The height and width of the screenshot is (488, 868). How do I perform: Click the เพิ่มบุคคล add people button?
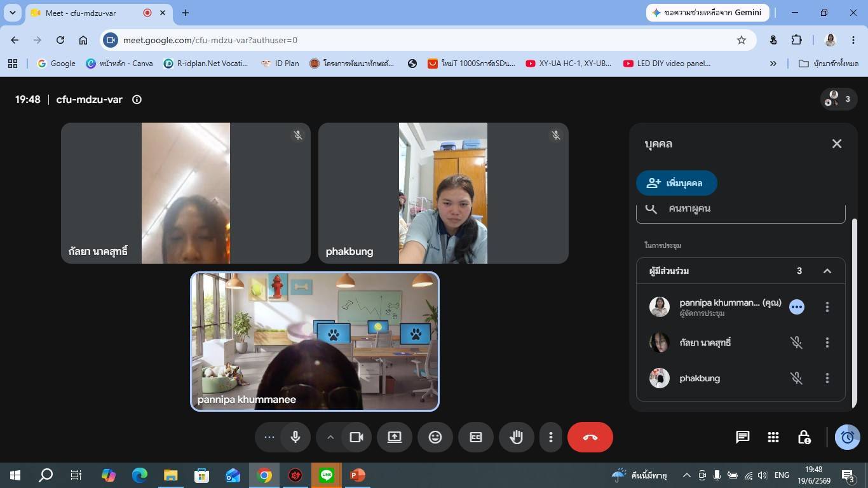(x=677, y=183)
